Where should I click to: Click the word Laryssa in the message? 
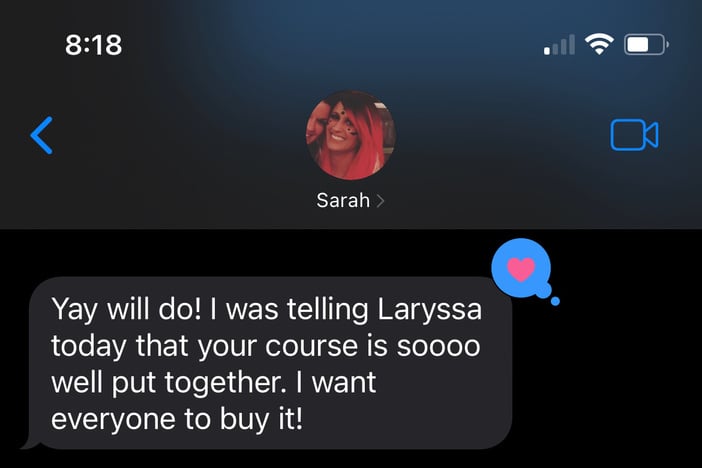430,309
